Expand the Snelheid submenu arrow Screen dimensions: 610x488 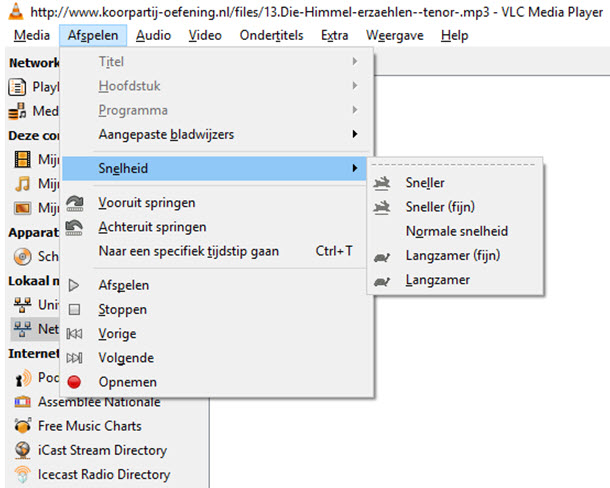tap(354, 168)
